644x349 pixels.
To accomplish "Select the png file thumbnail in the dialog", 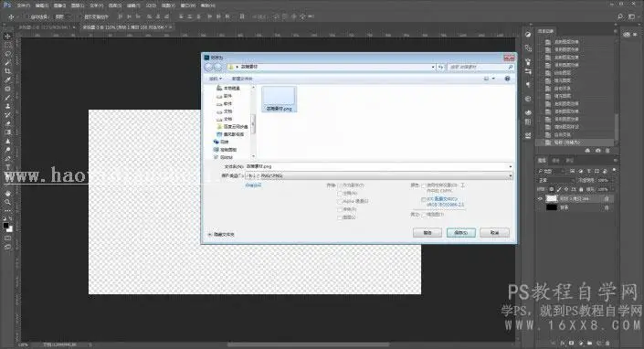I will (x=279, y=99).
